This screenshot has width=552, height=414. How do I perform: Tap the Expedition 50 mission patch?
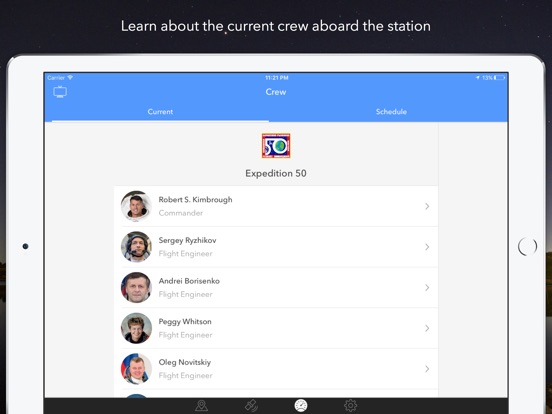click(276, 146)
